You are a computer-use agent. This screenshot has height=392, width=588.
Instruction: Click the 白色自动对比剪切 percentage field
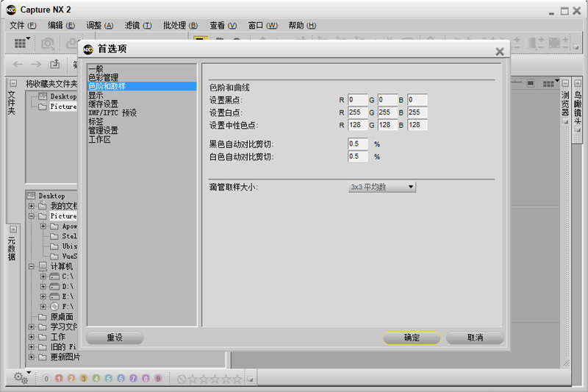(x=357, y=156)
